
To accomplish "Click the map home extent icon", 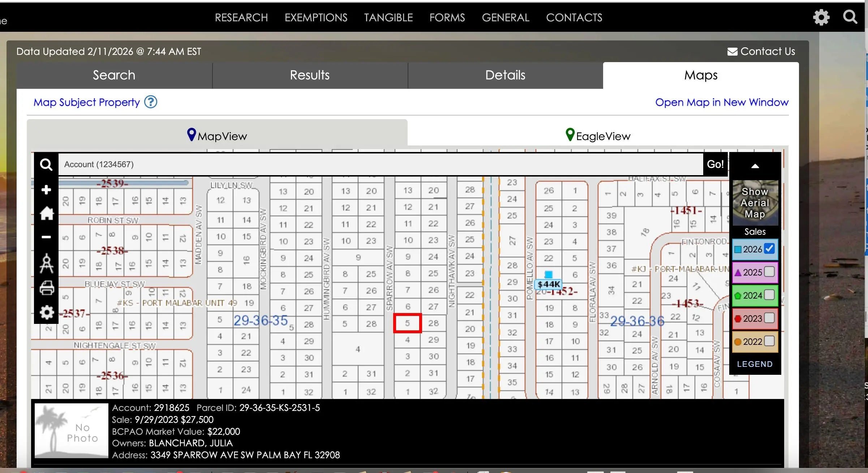I will pos(46,213).
